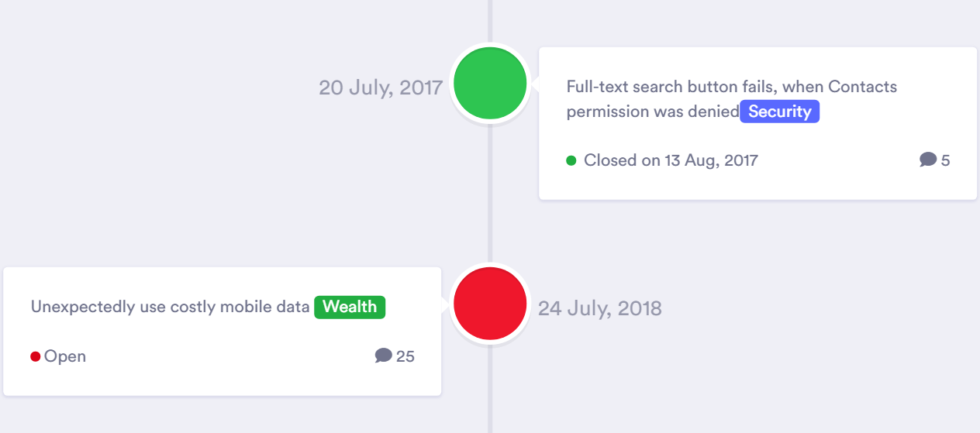Click the comment count number 25
This screenshot has height=433, width=980.
[405, 356]
